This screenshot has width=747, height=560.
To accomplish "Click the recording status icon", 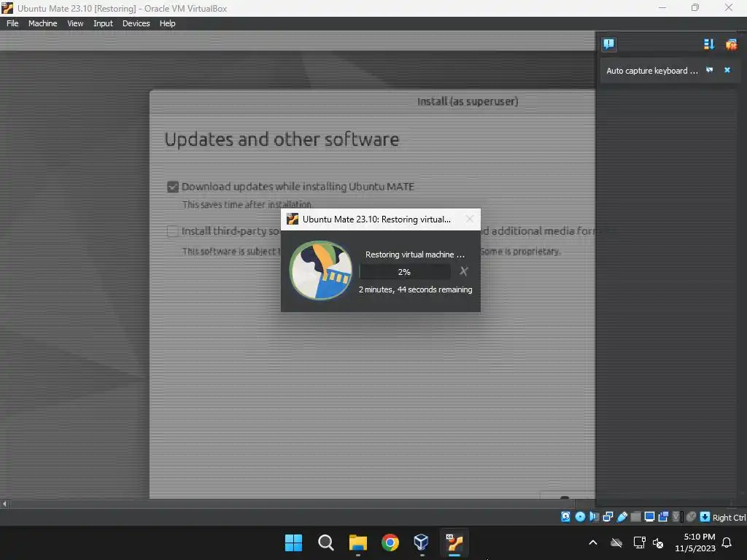I will [662, 517].
